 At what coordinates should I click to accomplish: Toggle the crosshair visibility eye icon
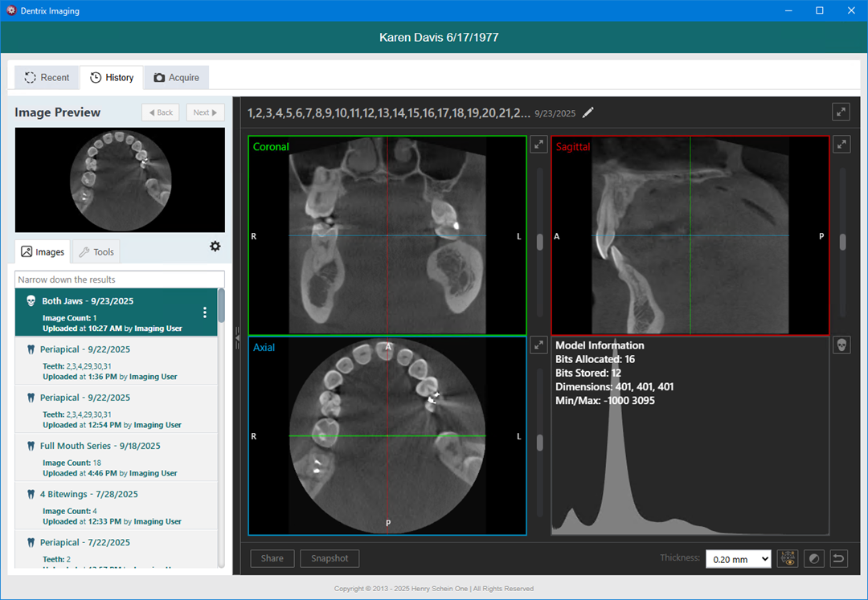tap(788, 558)
